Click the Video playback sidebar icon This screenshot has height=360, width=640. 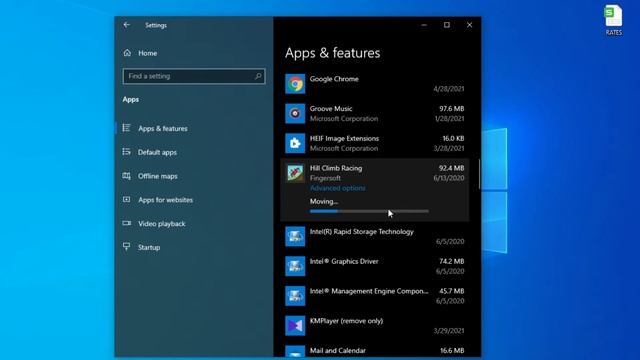pyautogui.click(x=127, y=223)
